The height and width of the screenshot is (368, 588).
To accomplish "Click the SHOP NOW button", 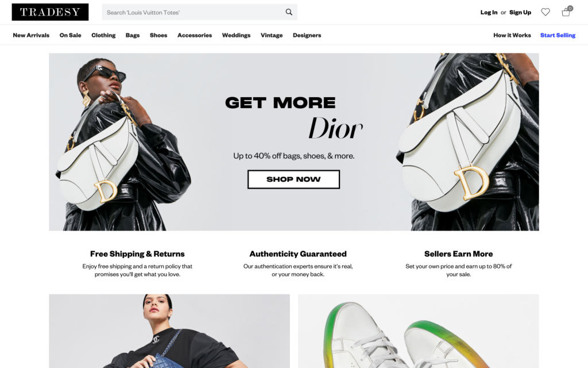I will click(293, 179).
